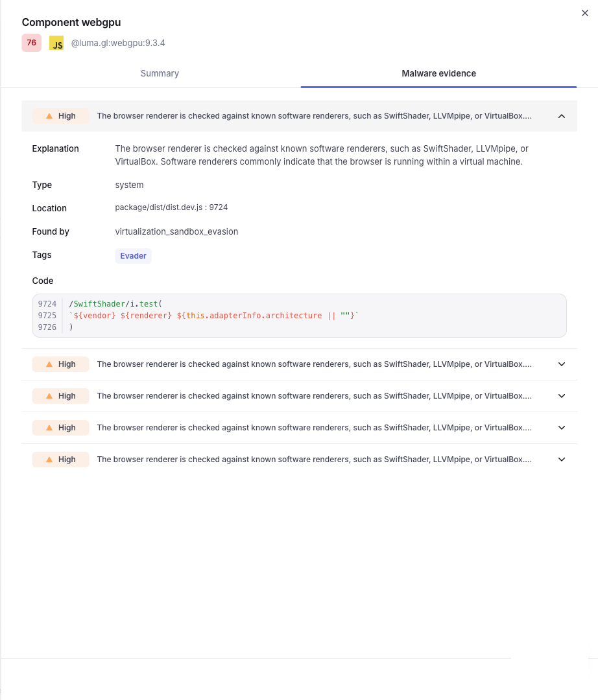Click warning triangle icon in third High badge
The height and width of the screenshot is (700, 598).
49,396
